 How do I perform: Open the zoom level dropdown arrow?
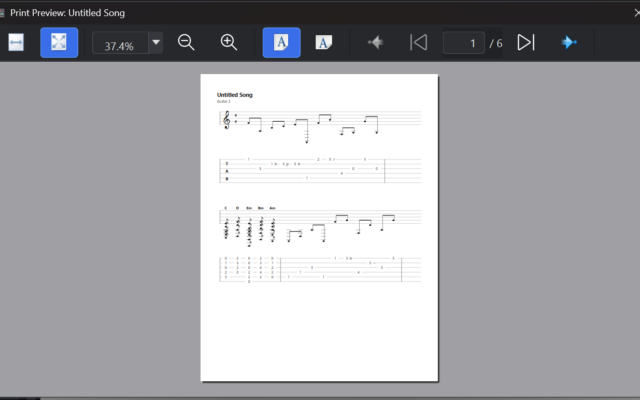point(156,42)
